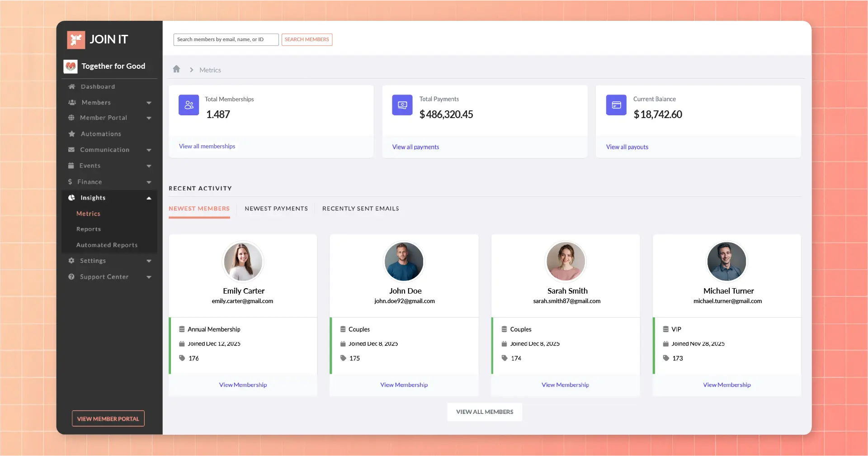Click the member search input field
This screenshot has width=868, height=456.
click(226, 39)
